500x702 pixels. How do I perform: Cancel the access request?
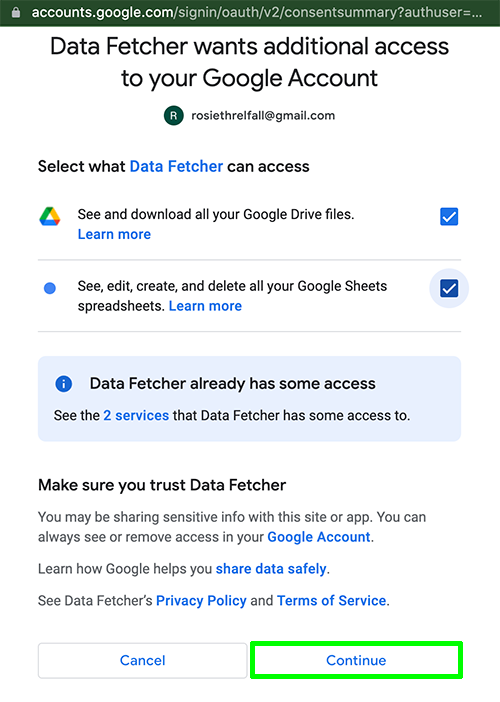pos(142,660)
